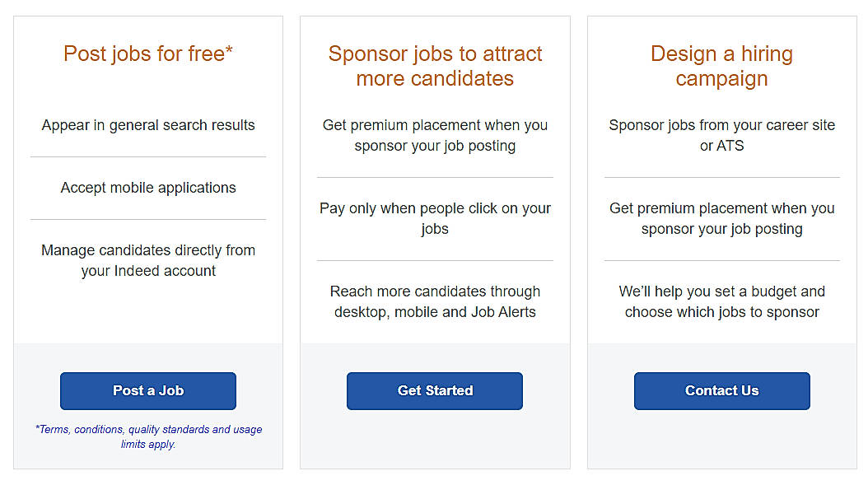Click the gray footer area below the Contact Us button
The width and height of the screenshot is (868, 485).
(x=722, y=440)
